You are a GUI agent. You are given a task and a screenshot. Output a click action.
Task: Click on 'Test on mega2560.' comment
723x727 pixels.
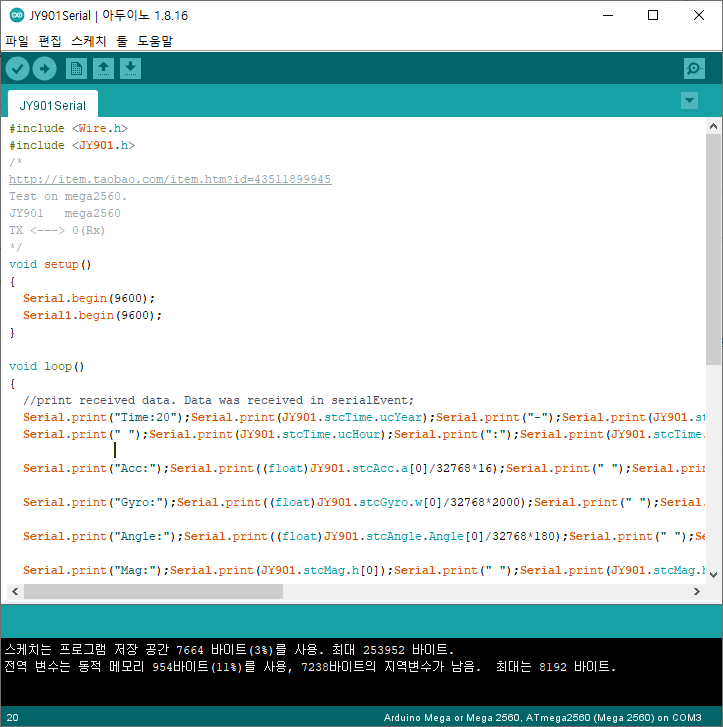[68, 197]
